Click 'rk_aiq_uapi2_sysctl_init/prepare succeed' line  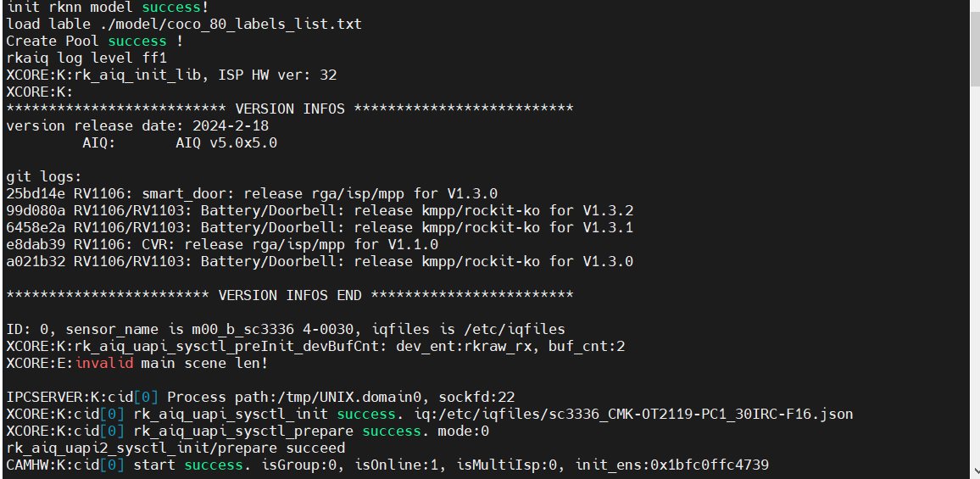pos(175,448)
